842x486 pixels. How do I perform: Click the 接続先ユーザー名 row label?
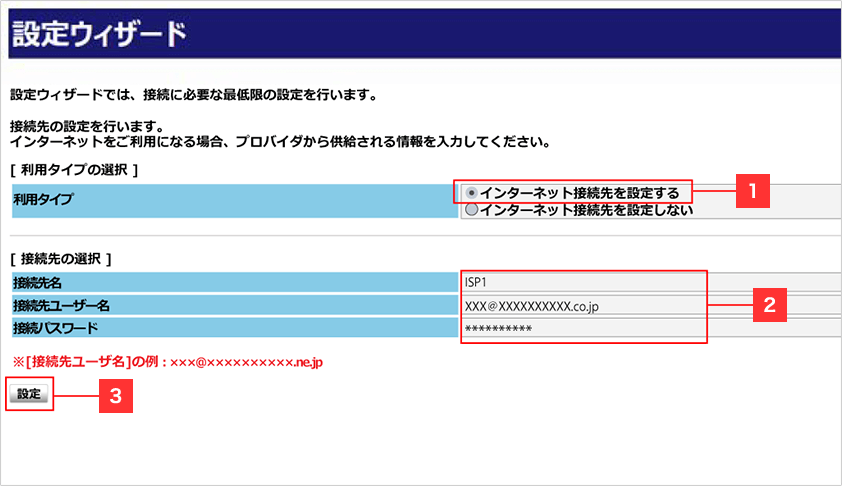[x=53, y=305]
